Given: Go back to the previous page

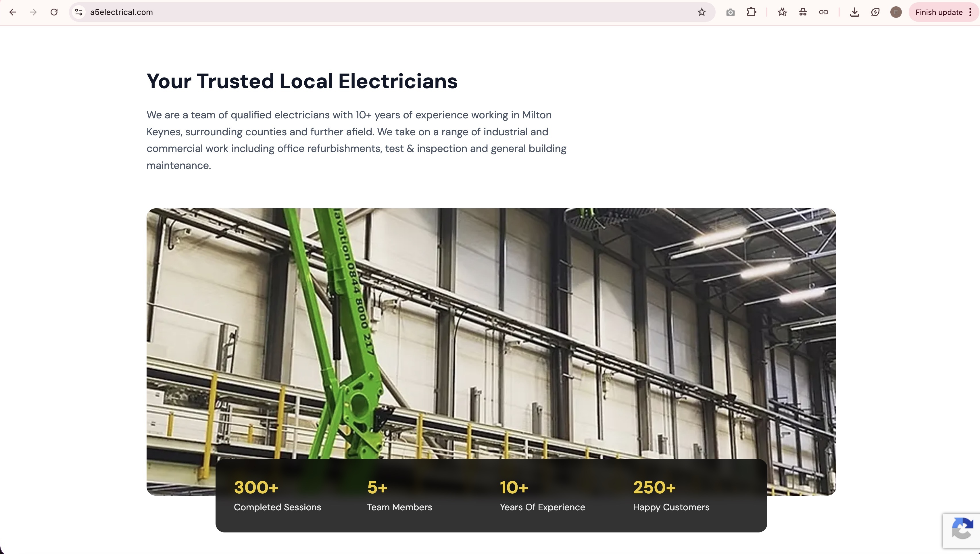Looking at the screenshot, I should tap(13, 12).
